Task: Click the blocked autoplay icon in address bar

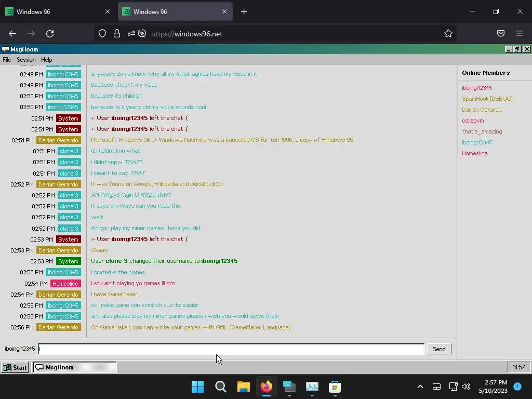Action: (x=142, y=33)
